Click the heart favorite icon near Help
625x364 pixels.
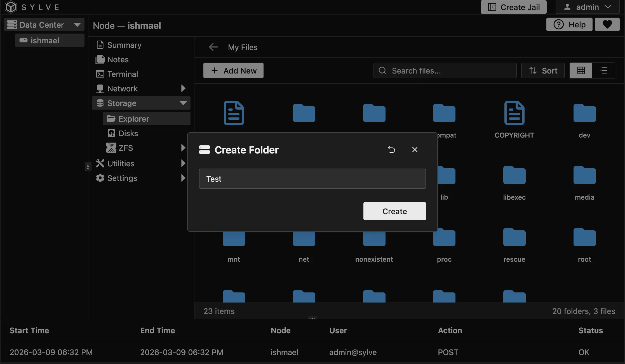pos(607,24)
